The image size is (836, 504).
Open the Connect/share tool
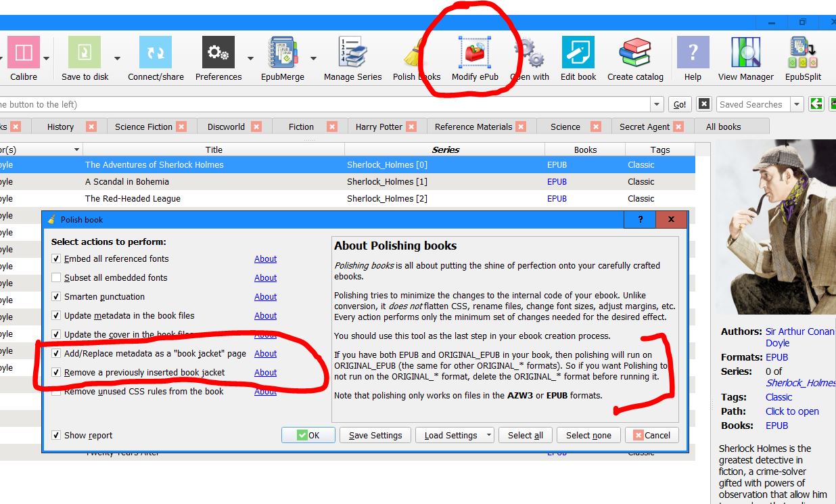[x=156, y=52]
